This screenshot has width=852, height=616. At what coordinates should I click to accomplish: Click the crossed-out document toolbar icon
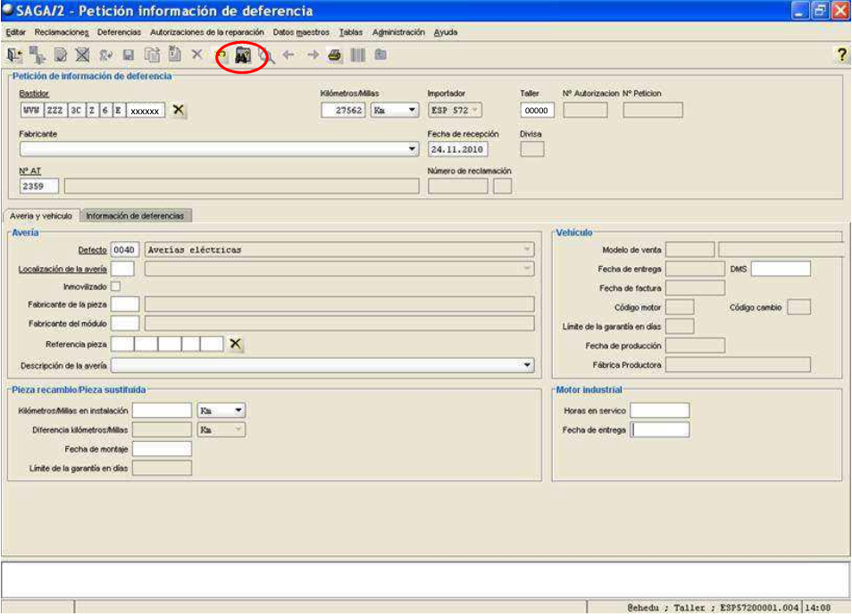pos(82,54)
